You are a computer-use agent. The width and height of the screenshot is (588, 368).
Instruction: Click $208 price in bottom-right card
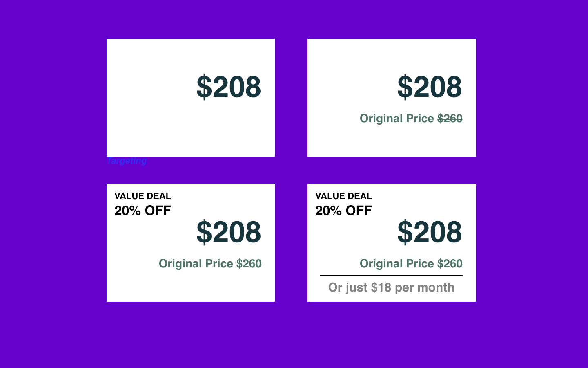pos(430,232)
